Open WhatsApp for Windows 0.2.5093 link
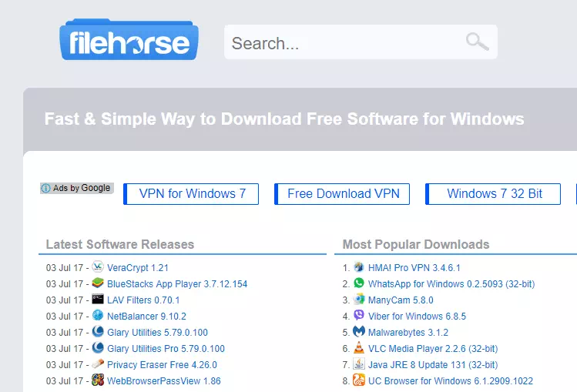Image resolution: width=577 pixels, height=392 pixels. (x=451, y=284)
